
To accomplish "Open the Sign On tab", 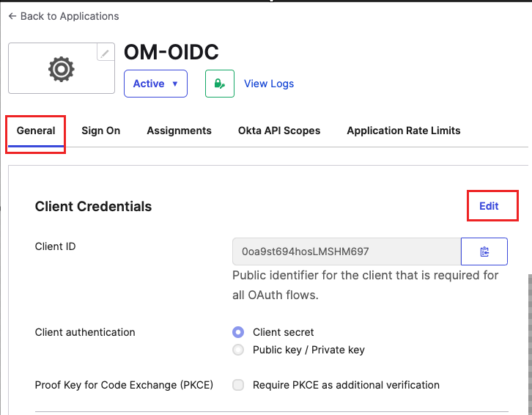I will coord(101,131).
